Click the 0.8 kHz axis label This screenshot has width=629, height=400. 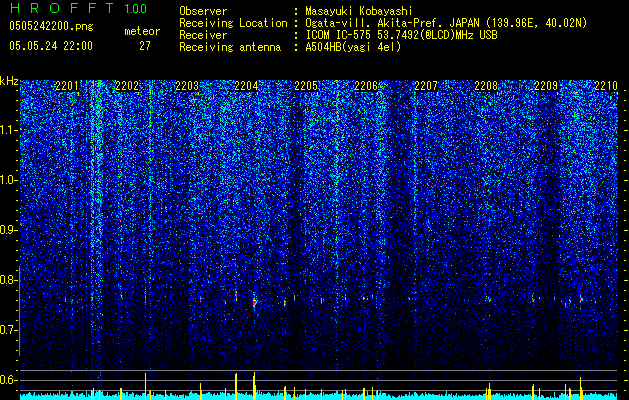9,280
